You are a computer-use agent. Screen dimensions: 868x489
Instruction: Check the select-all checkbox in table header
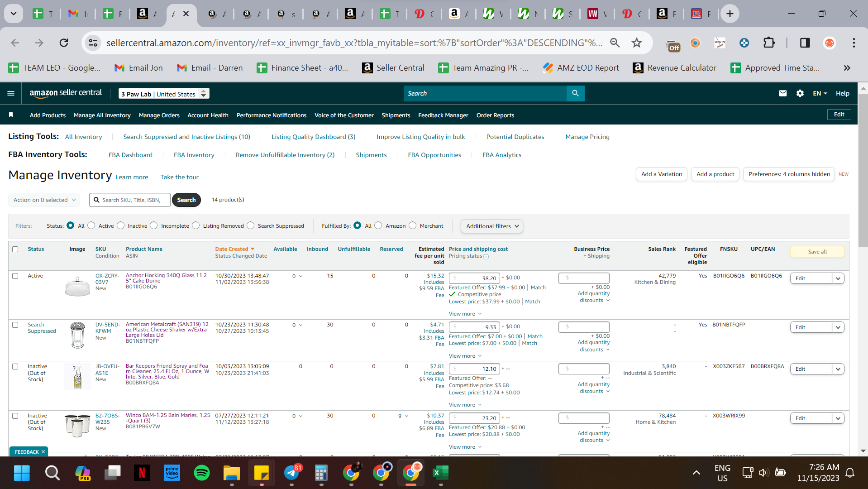[15, 249]
